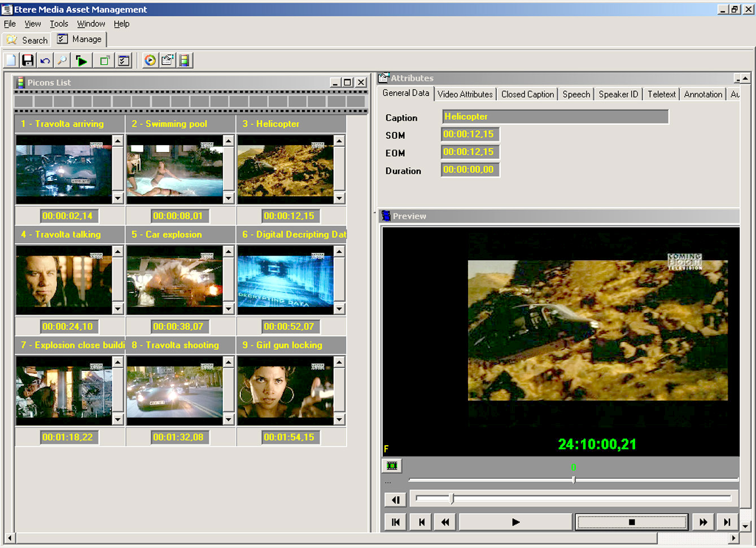Click the fast forward playback button

click(703, 522)
